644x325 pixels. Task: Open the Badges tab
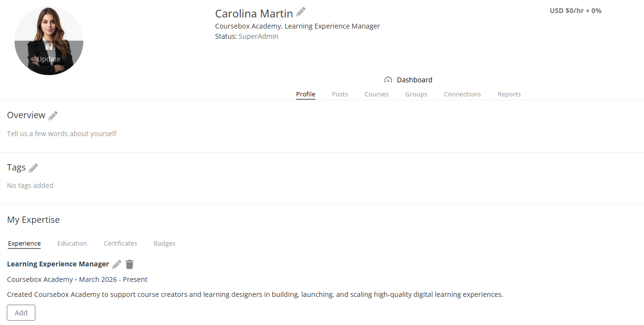coord(164,244)
